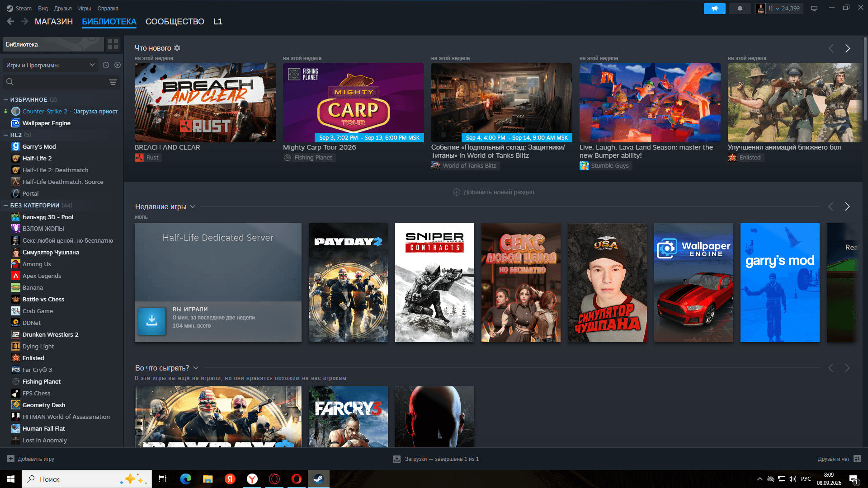Open Friends and chat icon
The image size is (868, 488).
857,459
